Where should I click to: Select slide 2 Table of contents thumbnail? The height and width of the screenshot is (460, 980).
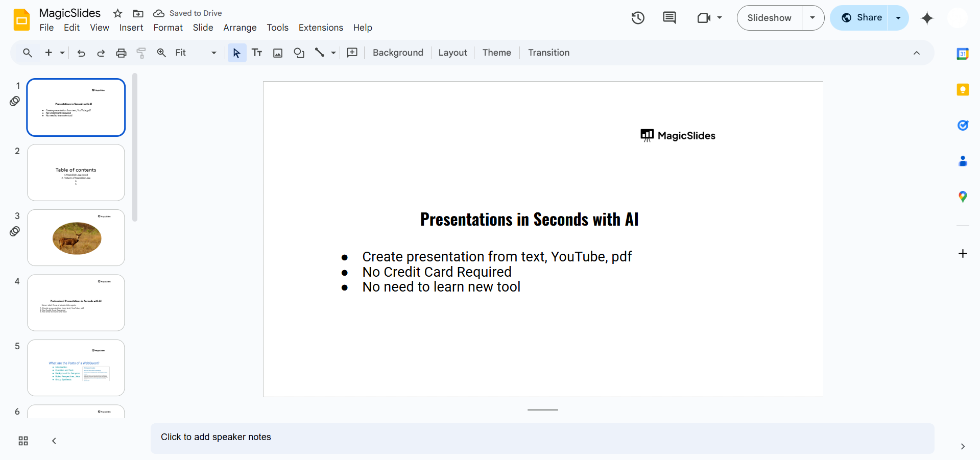click(x=76, y=173)
